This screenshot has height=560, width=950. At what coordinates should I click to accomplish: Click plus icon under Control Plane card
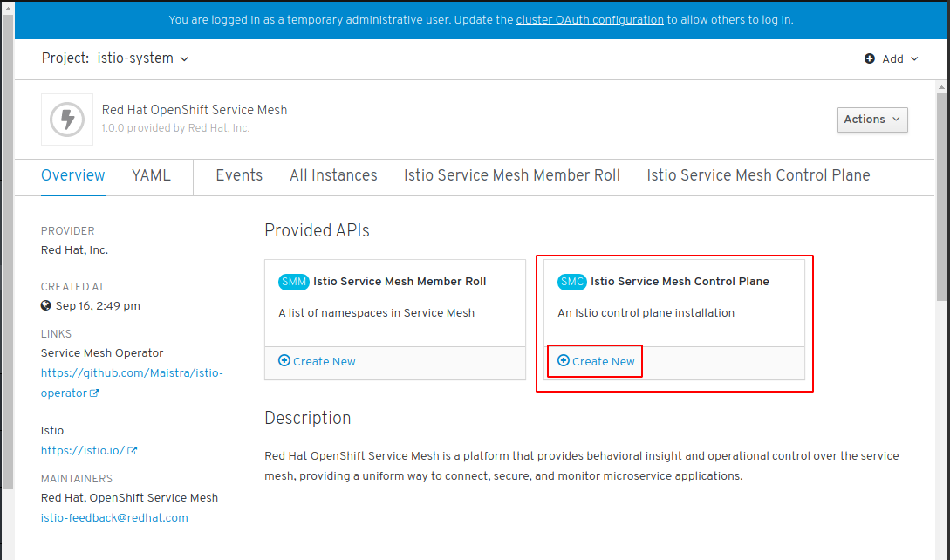pos(564,360)
